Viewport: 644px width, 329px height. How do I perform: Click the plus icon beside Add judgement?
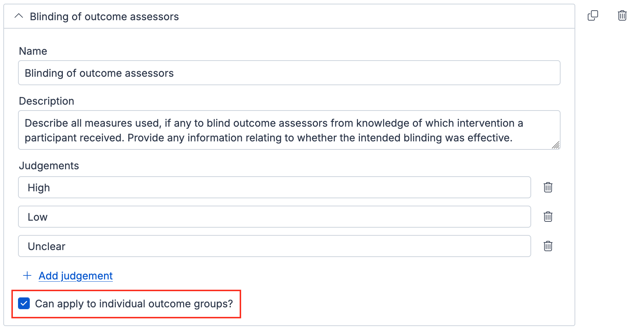pyautogui.click(x=27, y=275)
